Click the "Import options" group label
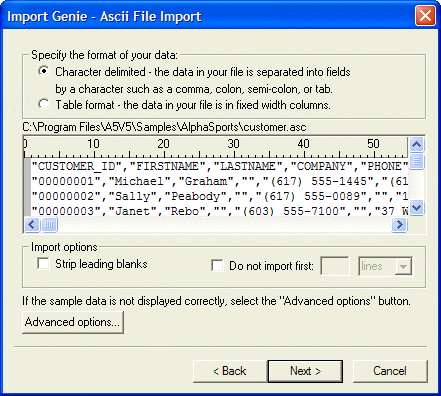The image size is (441, 396). [x=64, y=247]
